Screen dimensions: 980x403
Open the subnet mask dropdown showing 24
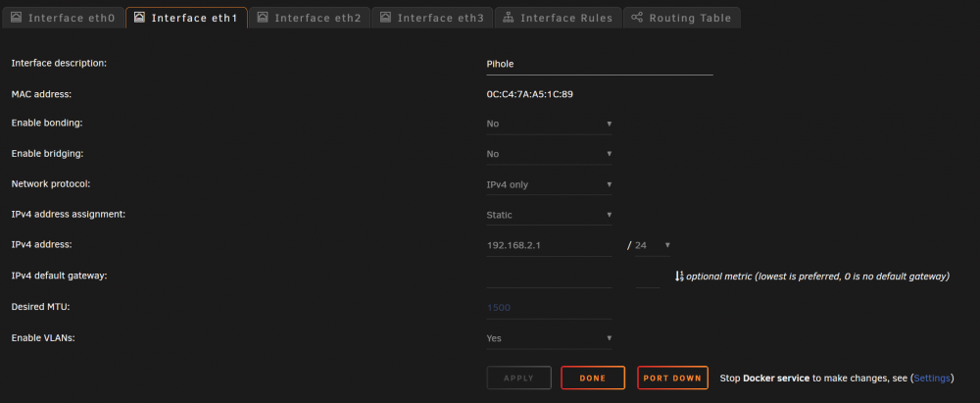pos(653,245)
